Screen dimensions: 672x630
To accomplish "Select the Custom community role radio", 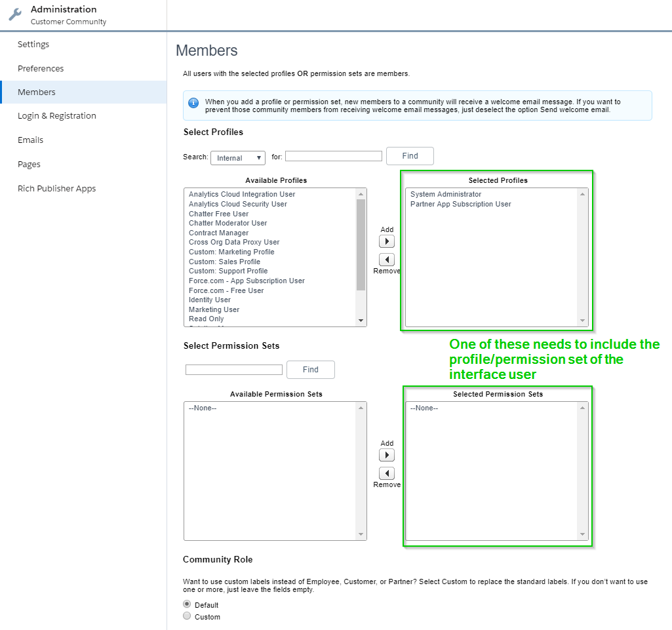I will coord(187,616).
